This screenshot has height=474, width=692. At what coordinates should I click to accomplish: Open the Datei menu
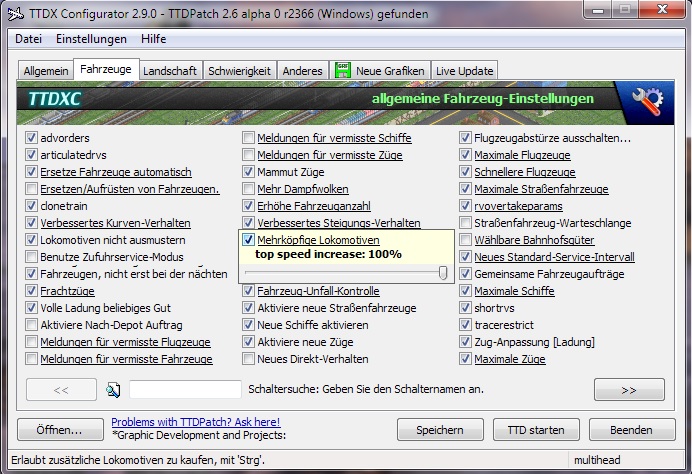pyautogui.click(x=28, y=39)
